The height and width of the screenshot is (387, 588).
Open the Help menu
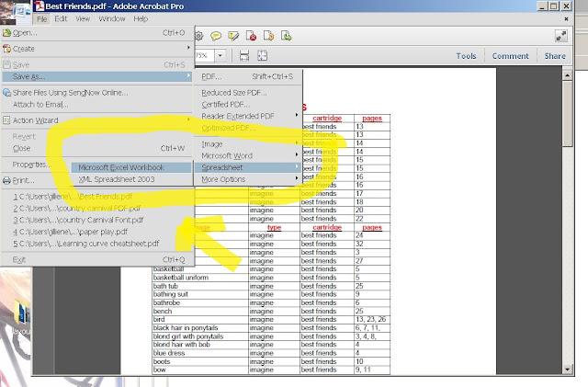pos(141,18)
